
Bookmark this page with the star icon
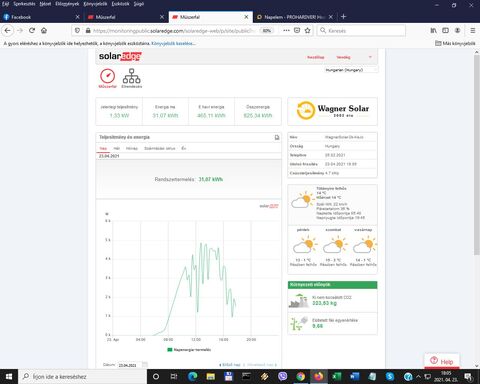click(307, 30)
